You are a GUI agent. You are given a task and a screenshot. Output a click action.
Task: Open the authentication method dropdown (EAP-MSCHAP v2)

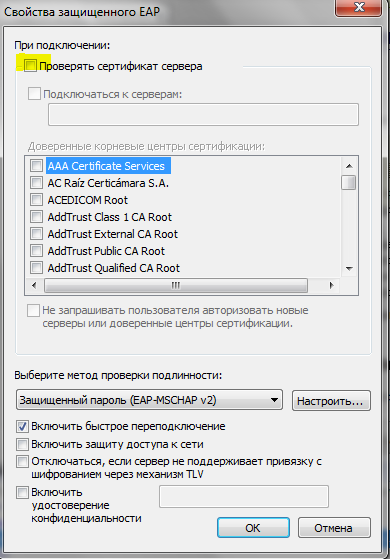pyautogui.click(x=149, y=400)
